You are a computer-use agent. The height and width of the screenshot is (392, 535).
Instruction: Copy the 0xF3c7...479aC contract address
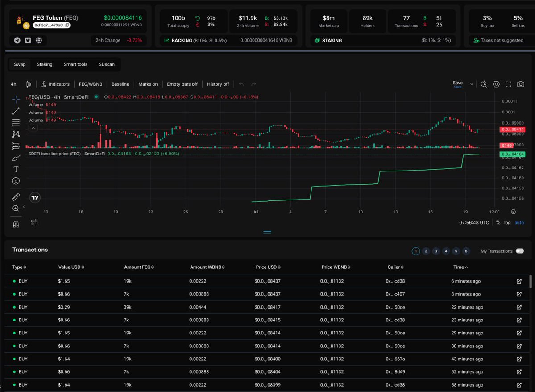(67, 25)
